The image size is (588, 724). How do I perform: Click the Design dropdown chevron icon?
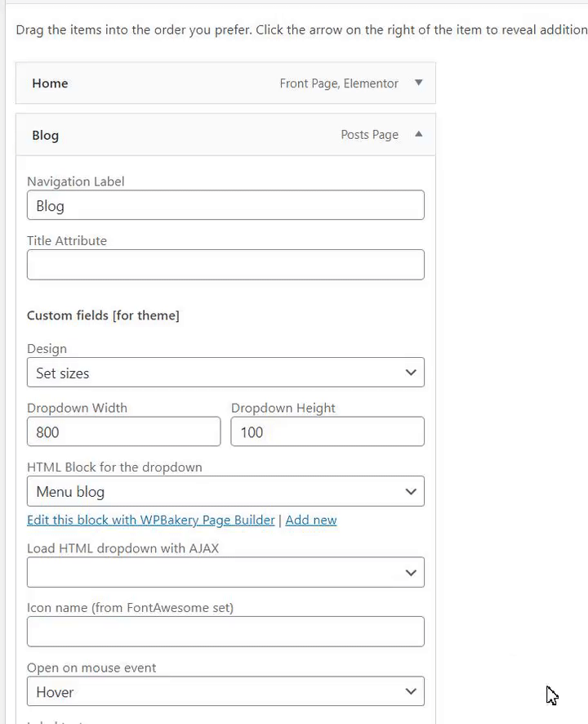411,373
